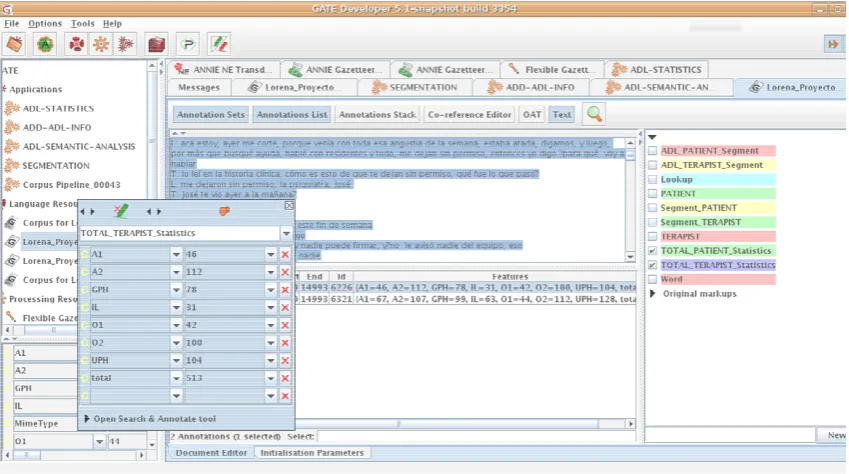Click the delete annotation icon in popup editor

[x=121, y=211]
